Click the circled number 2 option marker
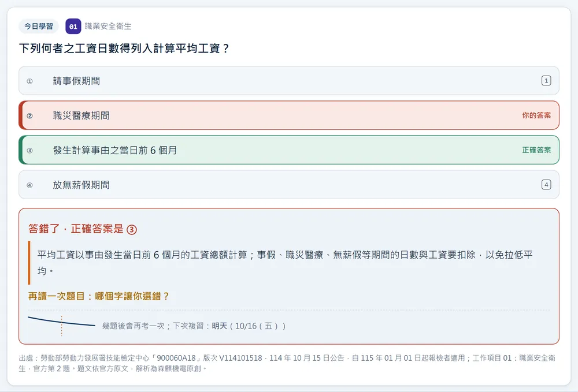578x392 pixels. click(30, 115)
